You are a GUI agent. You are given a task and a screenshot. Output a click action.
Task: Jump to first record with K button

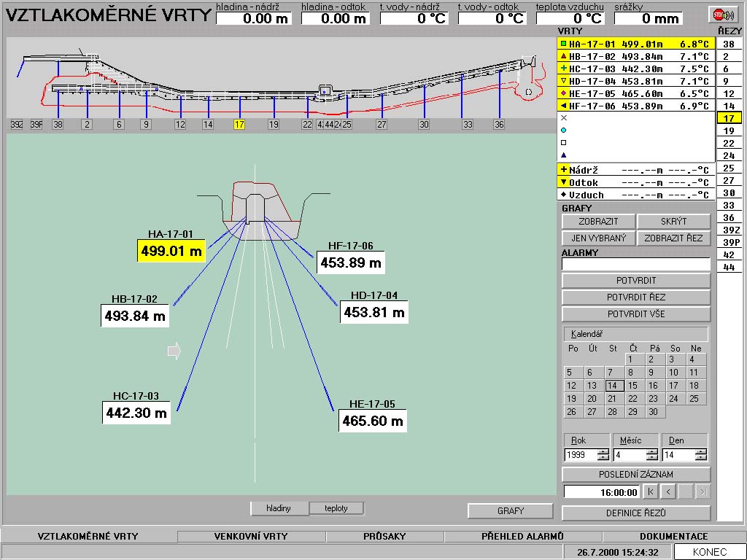point(651,492)
